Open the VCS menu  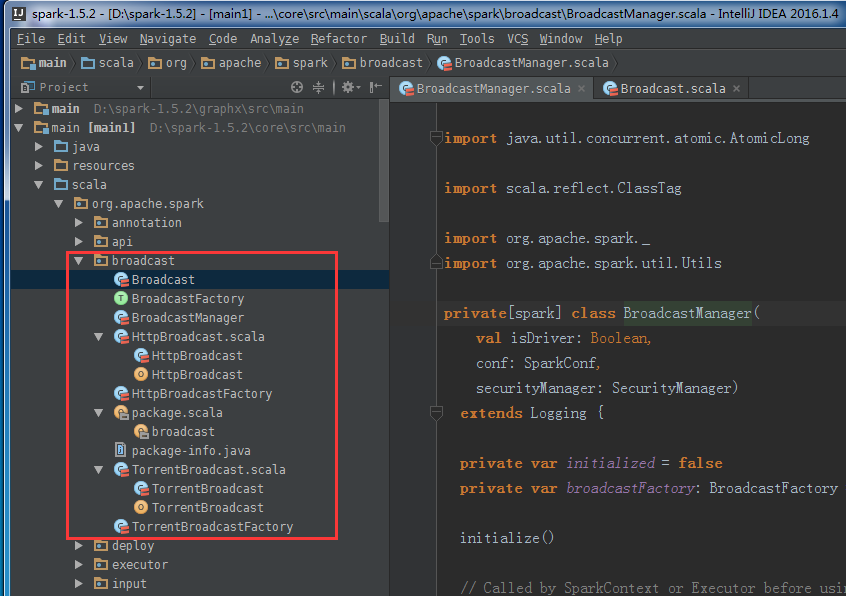(517, 39)
